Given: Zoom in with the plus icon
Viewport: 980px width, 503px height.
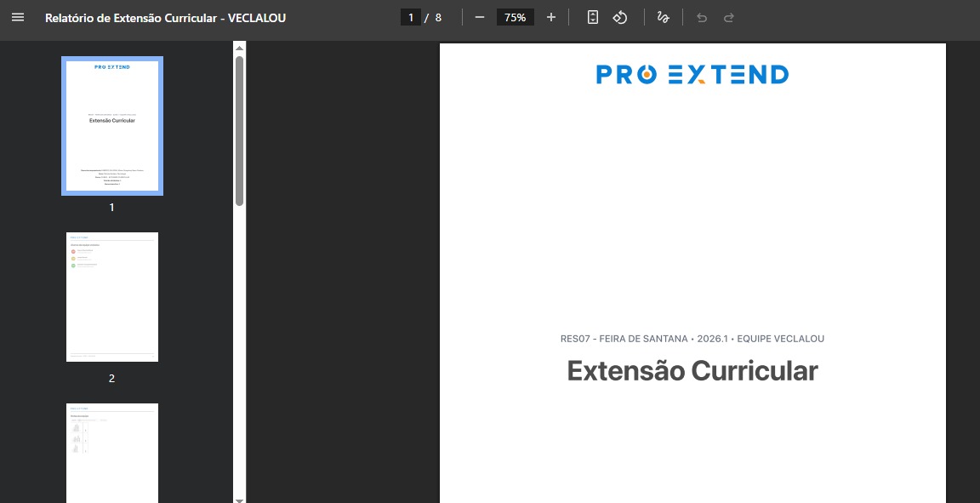Looking at the screenshot, I should point(550,18).
